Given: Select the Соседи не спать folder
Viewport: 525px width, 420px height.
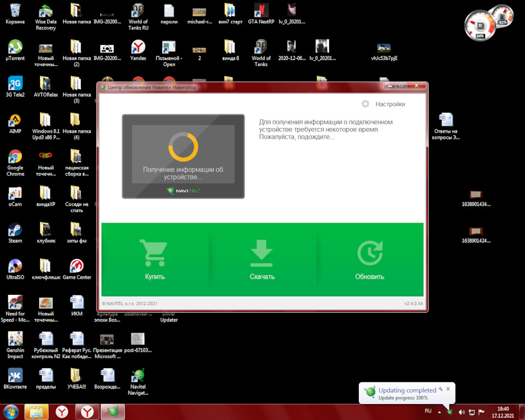Looking at the screenshot, I should coord(77,200).
